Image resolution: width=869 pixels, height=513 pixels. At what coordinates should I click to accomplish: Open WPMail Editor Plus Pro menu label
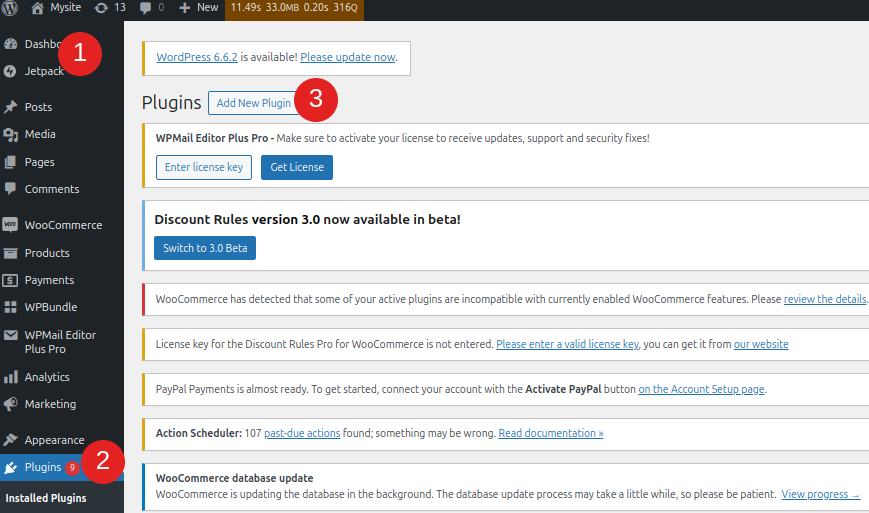pos(60,342)
